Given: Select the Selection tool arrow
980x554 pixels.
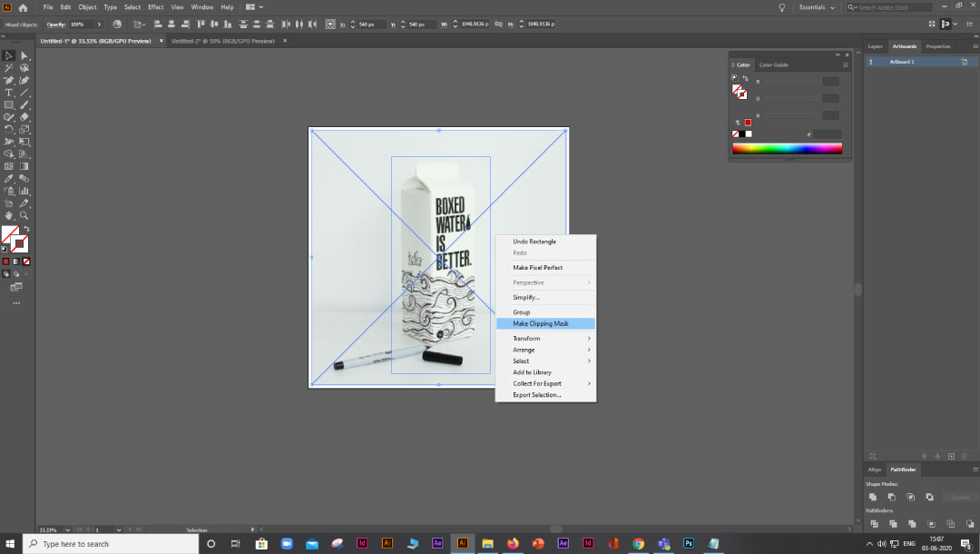Looking at the screenshot, I should [x=9, y=55].
